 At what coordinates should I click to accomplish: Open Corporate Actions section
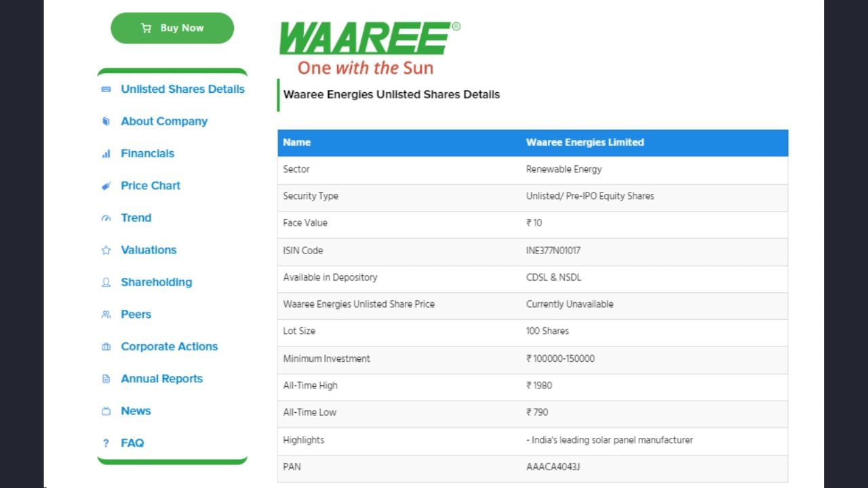170,346
